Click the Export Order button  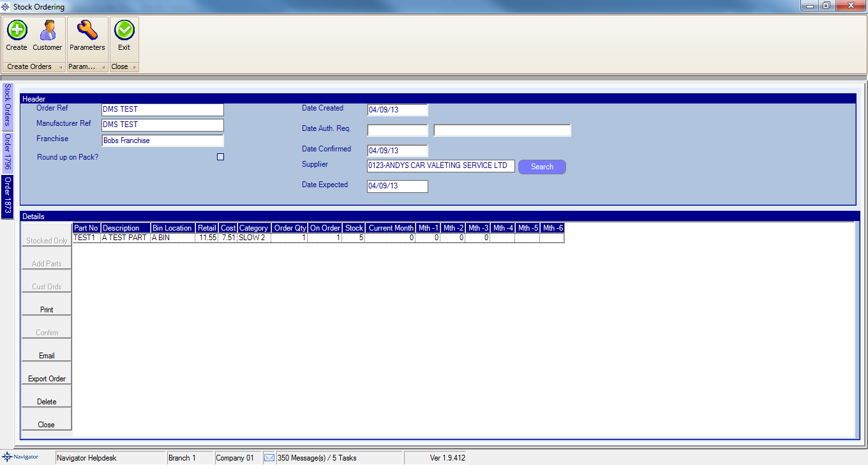point(47,373)
